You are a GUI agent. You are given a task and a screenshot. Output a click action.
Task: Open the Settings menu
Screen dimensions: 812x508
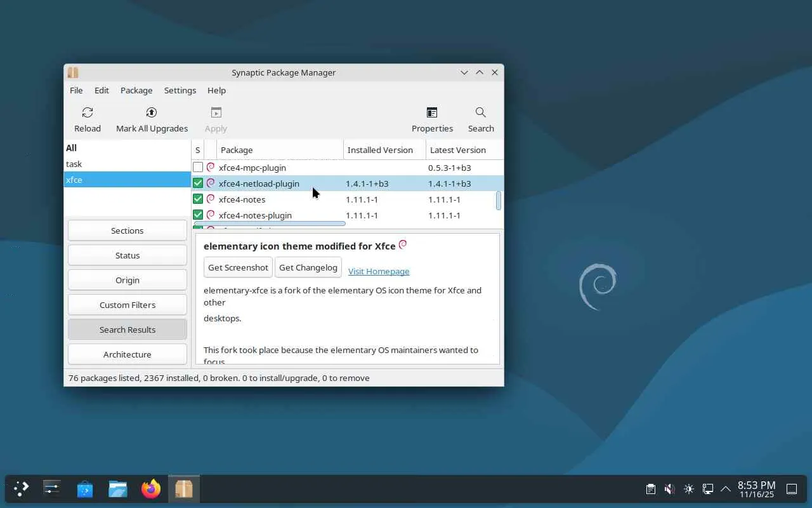coord(180,90)
